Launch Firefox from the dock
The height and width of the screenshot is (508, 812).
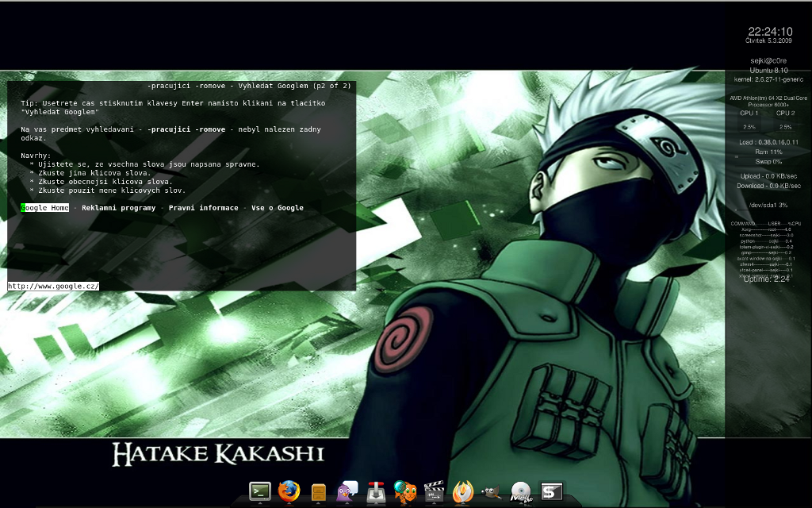point(289,492)
